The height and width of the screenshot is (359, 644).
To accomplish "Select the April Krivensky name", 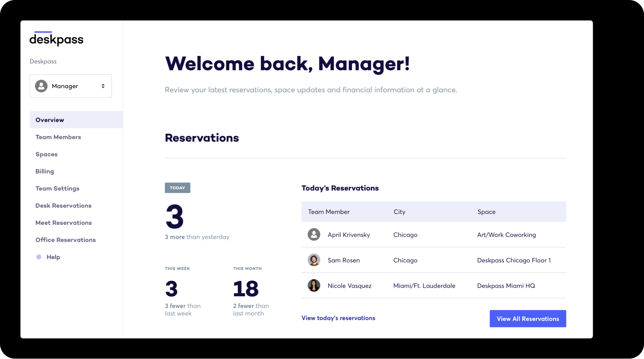I will (349, 235).
